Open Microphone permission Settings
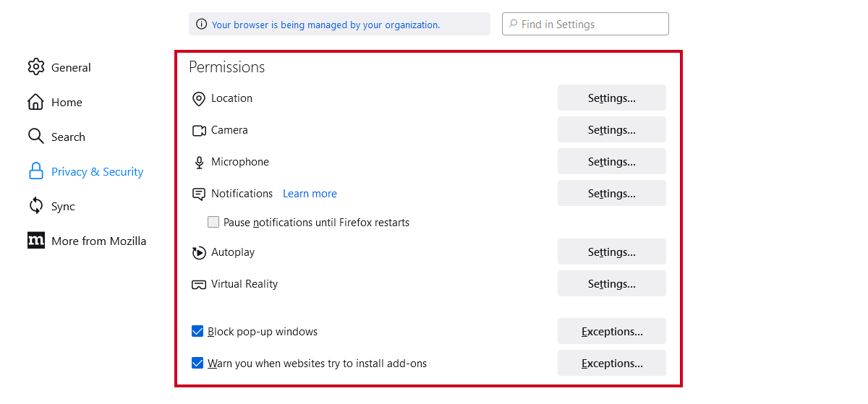The height and width of the screenshot is (404, 868). click(612, 162)
